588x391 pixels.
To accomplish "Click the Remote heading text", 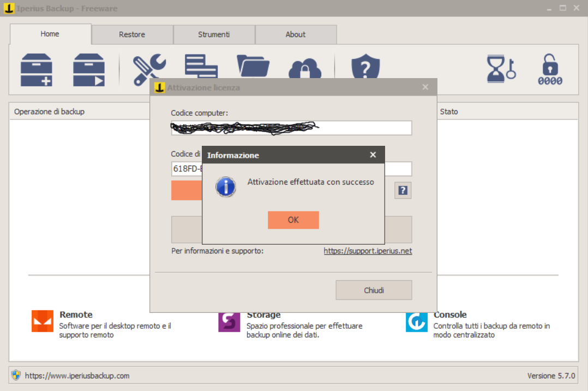I will point(76,315).
